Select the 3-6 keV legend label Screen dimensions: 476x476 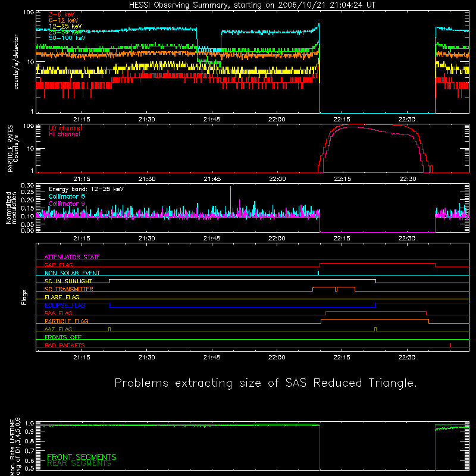point(62,14)
